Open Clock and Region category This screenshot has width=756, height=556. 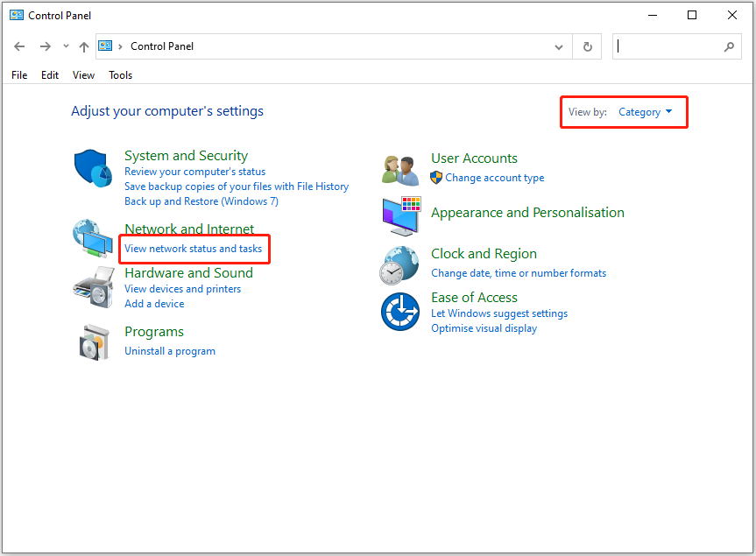click(484, 253)
